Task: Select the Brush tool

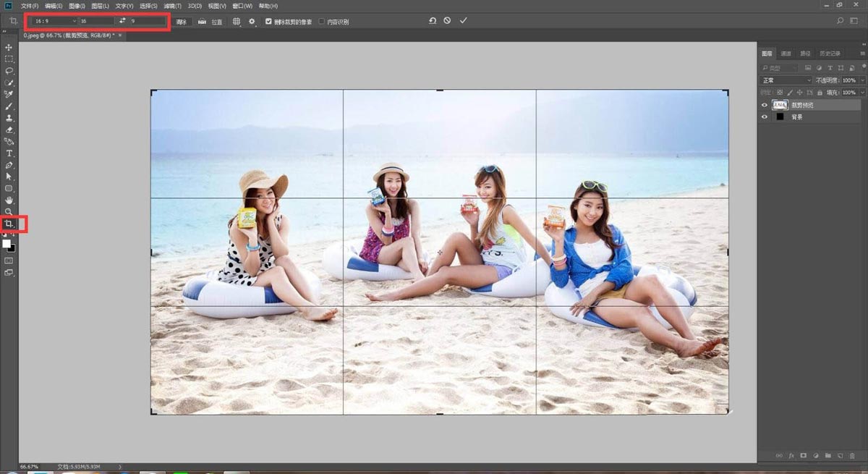Action: [x=9, y=106]
